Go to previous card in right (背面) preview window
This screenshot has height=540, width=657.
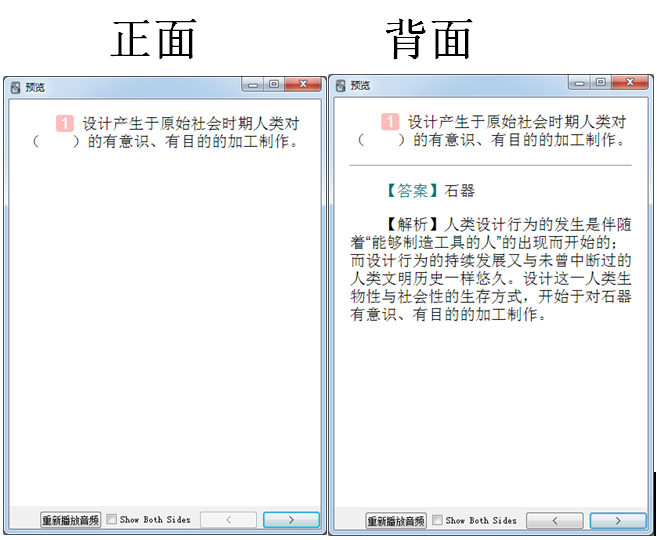coord(555,521)
